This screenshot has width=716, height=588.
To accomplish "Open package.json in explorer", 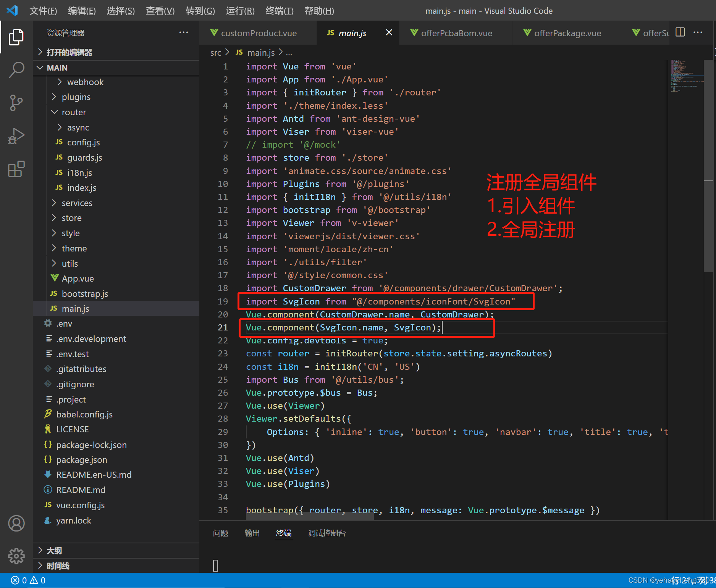I will [x=82, y=460].
